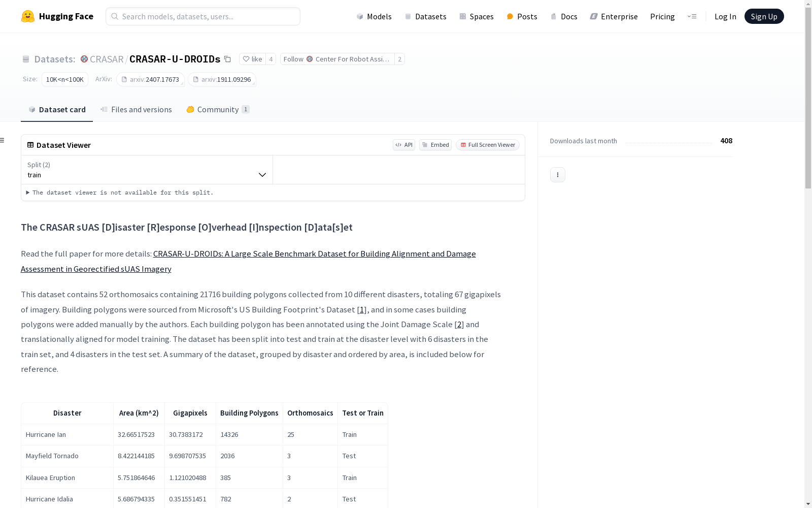The image size is (812, 508).
Task: Open arxiv:1911.09296 paper tag
Action: (x=222, y=79)
